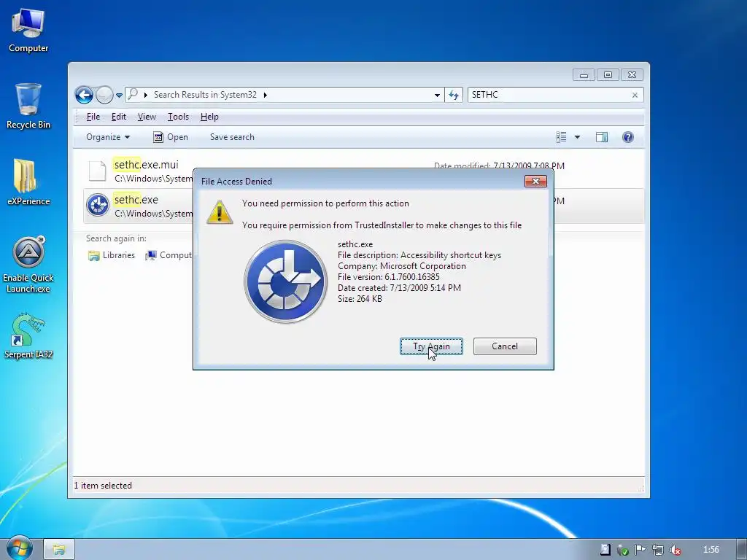Click Save search in the toolbar
Screen dimensions: 747x560
pos(232,137)
